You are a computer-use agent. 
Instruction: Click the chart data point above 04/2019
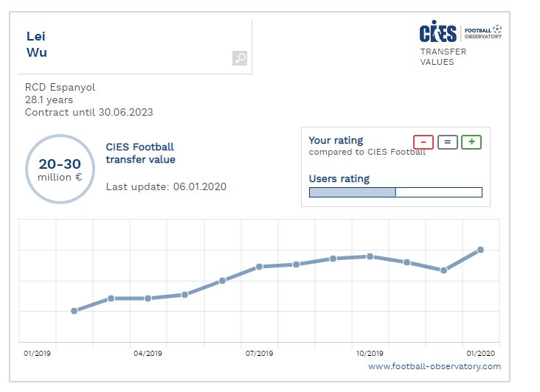(148, 298)
